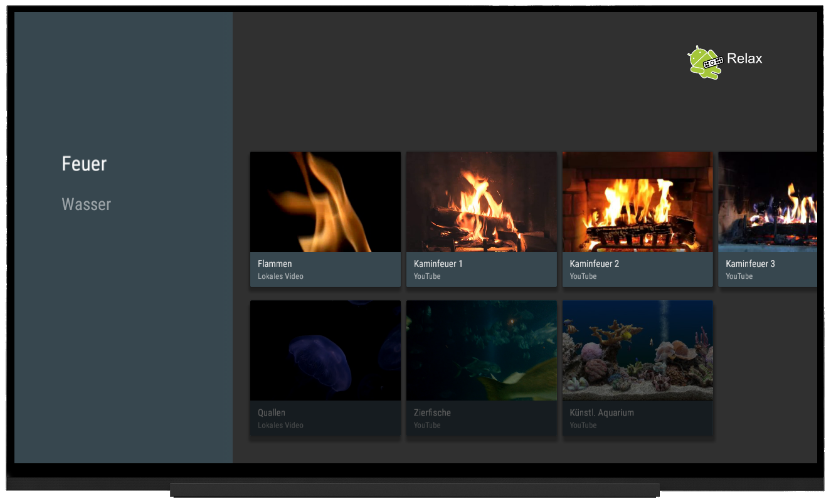Click the Android robot Relax logo

[x=704, y=62]
